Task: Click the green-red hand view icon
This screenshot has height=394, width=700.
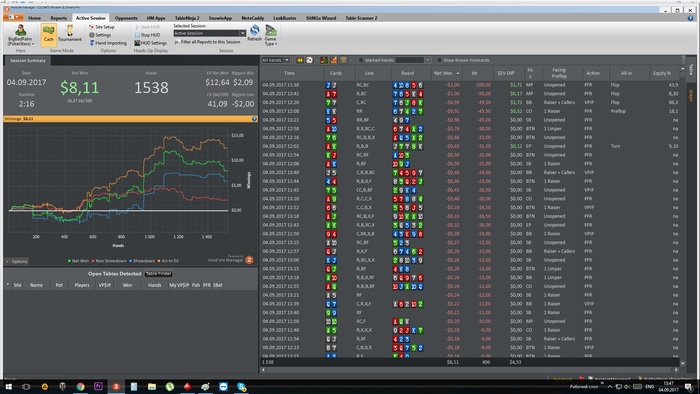Action: 324,60
